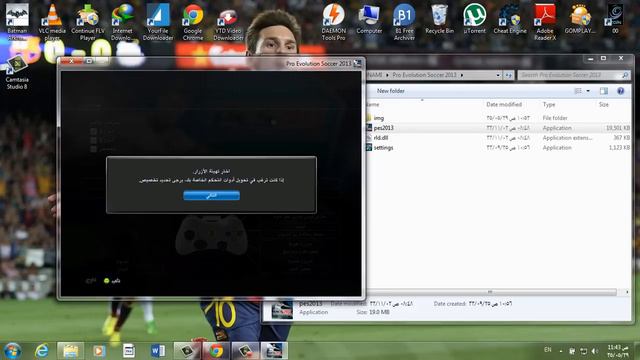The width and height of the screenshot is (640, 360).
Task: Launch DAEMON Tools Pro from desktop
Action: [333, 22]
